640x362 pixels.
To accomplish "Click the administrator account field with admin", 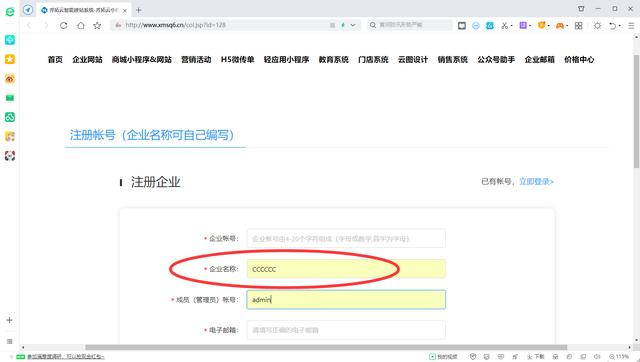I will [346, 300].
